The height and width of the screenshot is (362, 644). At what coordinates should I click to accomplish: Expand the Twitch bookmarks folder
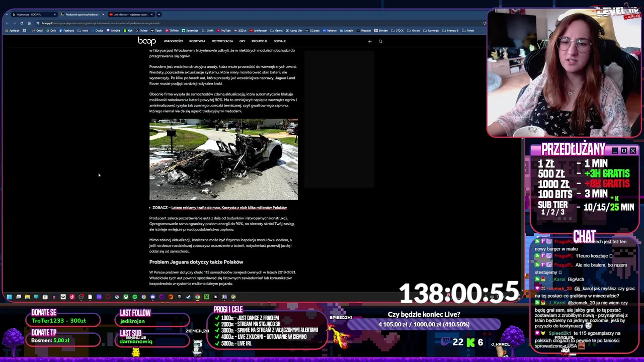[x=468, y=31]
